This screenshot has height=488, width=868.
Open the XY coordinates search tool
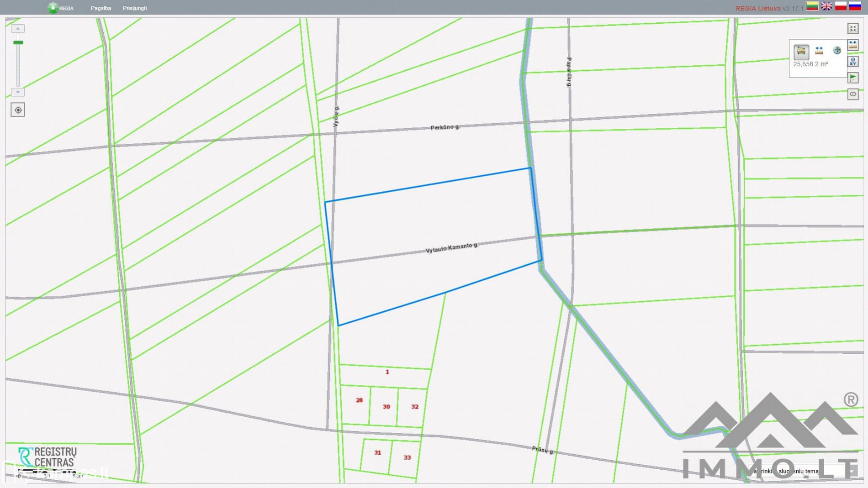[x=853, y=62]
